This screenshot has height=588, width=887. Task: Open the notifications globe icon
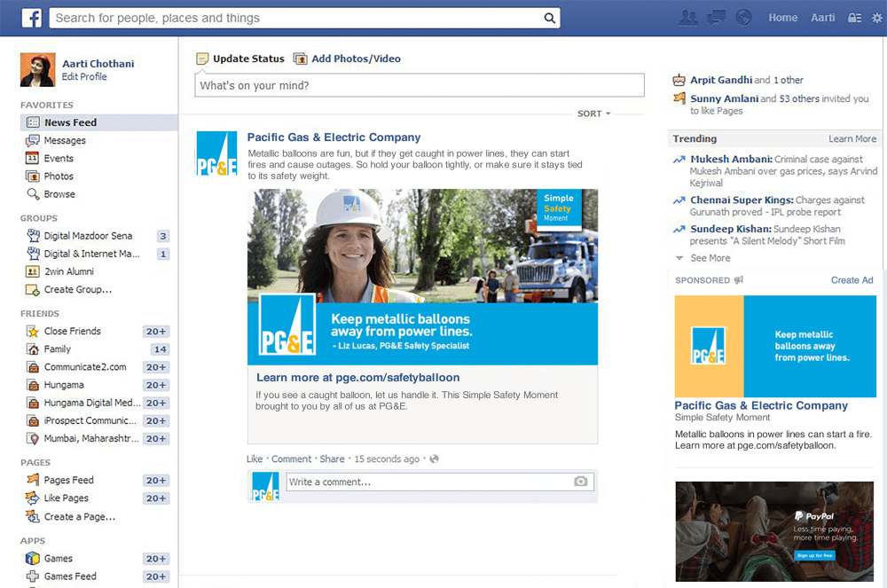(743, 16)
